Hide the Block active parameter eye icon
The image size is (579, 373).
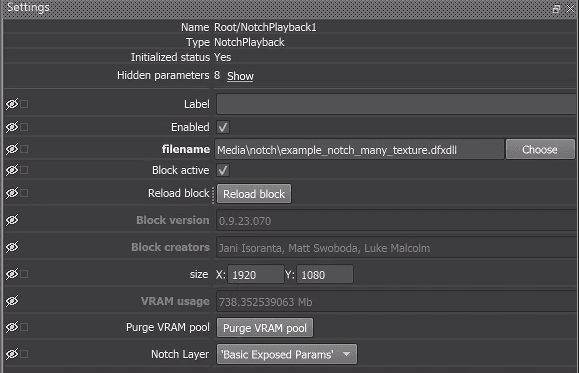point(12,170)
